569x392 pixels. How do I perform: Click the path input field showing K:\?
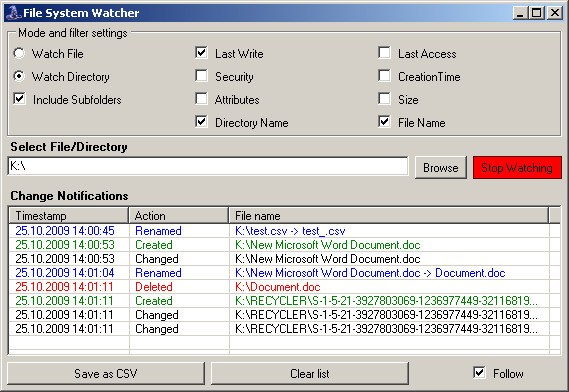point(208,166)
